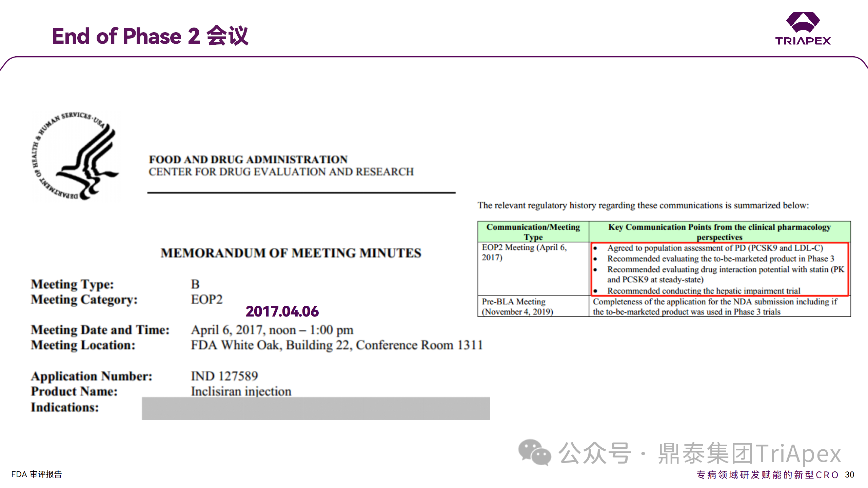
Task: Click the gray redacted Indications bar
Action: click(x=315, y=408)
